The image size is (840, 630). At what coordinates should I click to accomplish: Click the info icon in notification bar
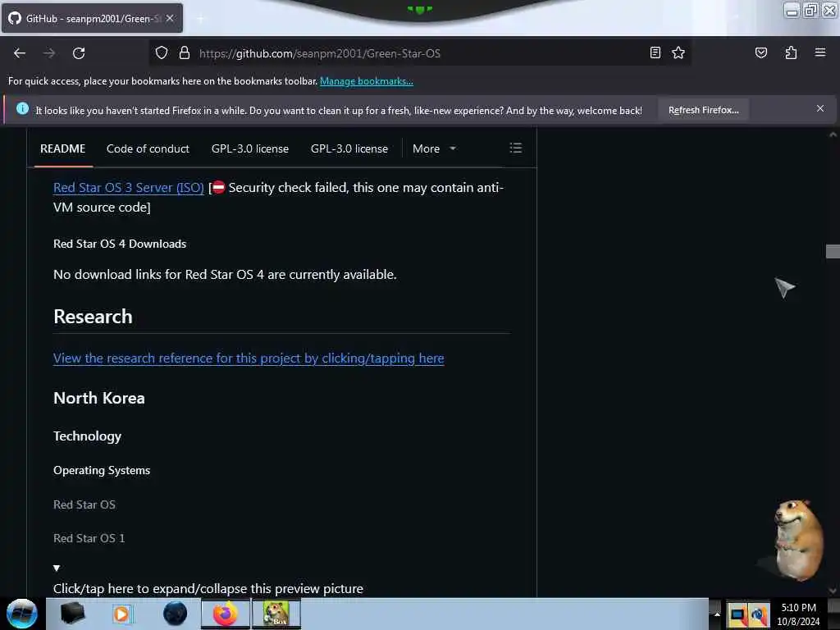click(x=22, y=109)
